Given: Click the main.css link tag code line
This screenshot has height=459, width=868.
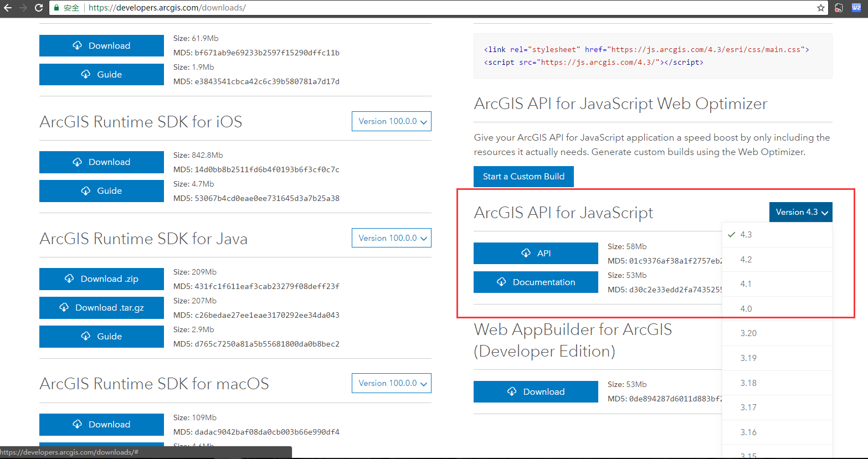Looking at the screenshot, I should (646, 49).
